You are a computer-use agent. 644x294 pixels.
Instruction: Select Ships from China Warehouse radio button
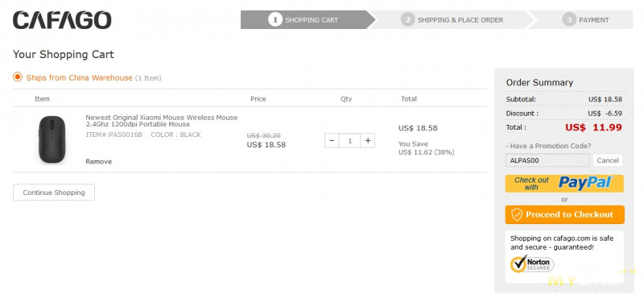coord(17,77)
